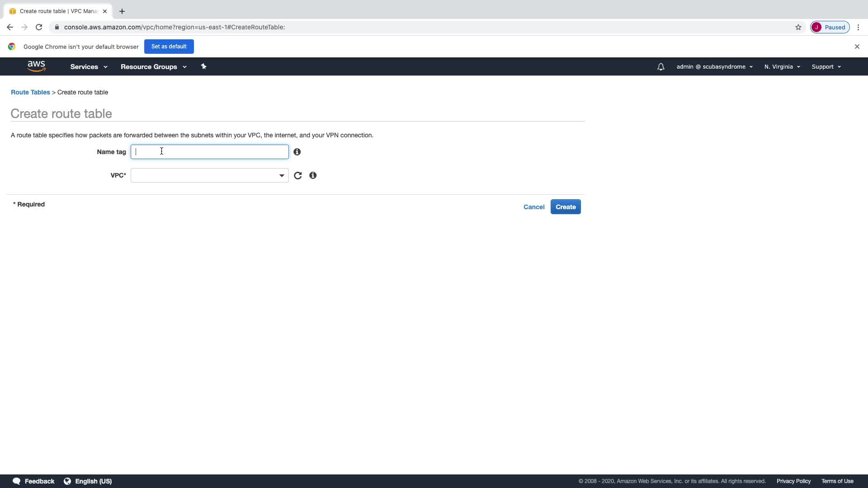Bookmark this page with star icon
Screen dimensions: 868x488
(x=798, y=27)
